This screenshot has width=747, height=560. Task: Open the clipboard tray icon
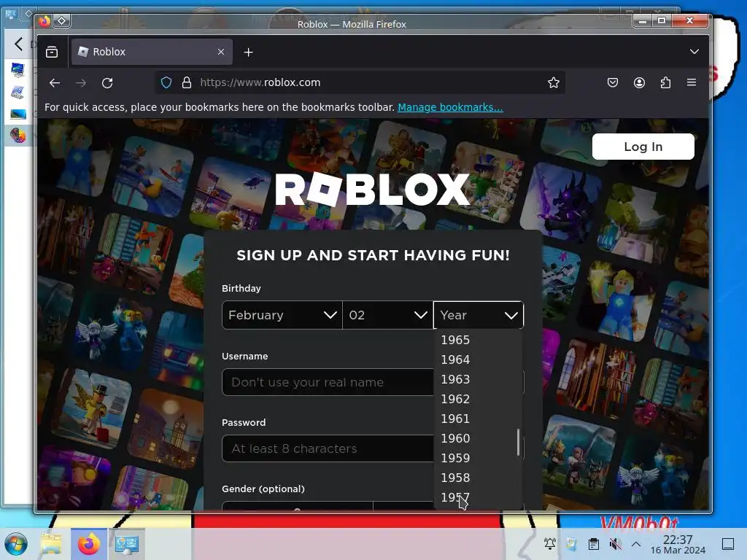594,544
